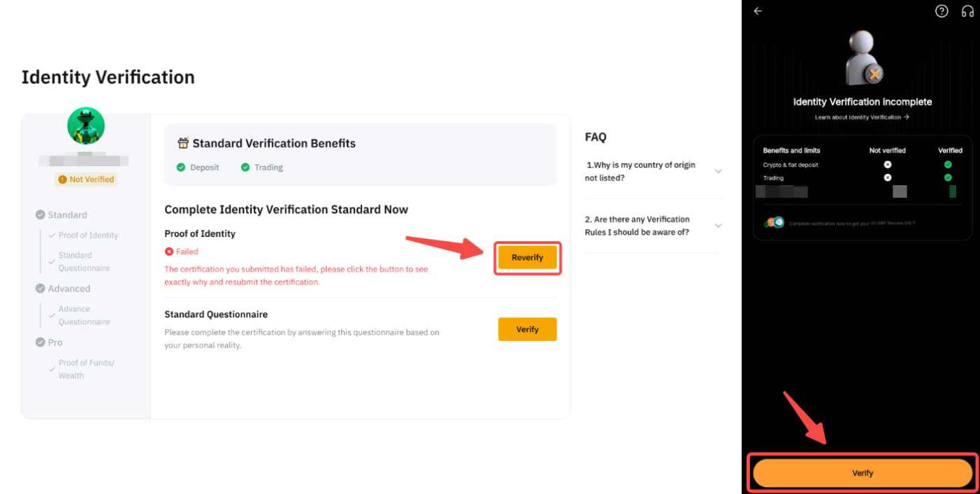Screen dimensions: 980x494
Task: Click the orange Not Verified badge
Action: 86,180
